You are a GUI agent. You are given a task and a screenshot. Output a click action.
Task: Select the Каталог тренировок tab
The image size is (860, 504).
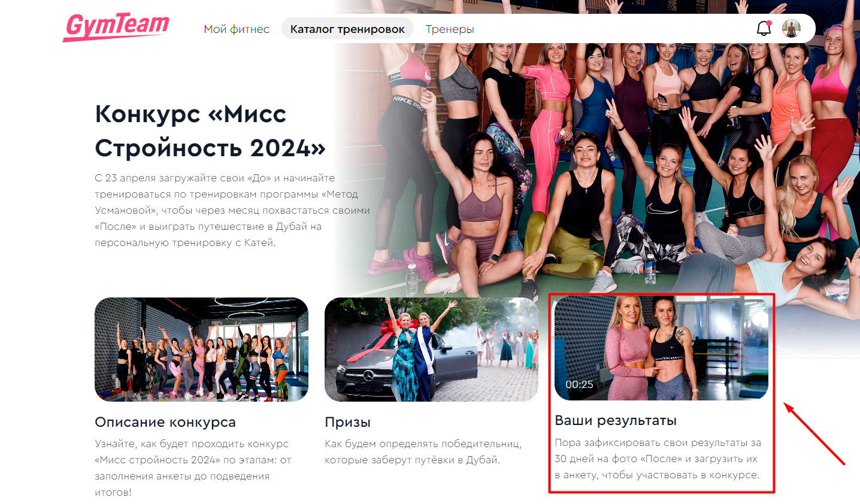click(x=347, y=29)
